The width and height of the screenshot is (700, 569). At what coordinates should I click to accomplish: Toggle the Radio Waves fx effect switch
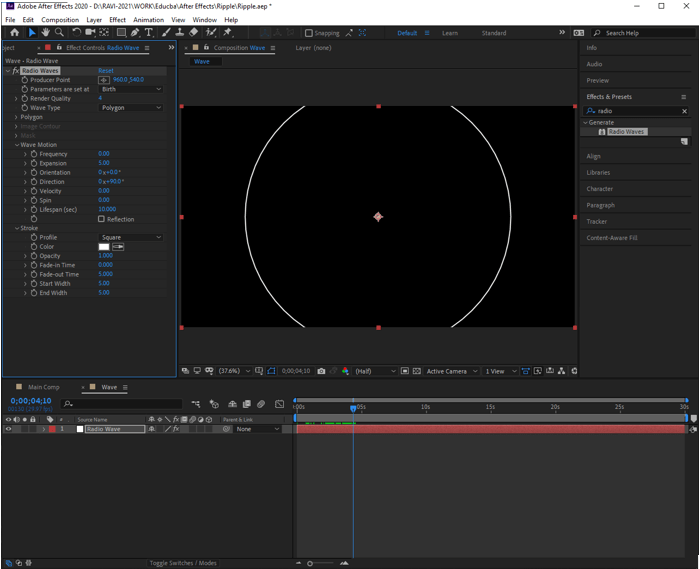coord(16,71)
